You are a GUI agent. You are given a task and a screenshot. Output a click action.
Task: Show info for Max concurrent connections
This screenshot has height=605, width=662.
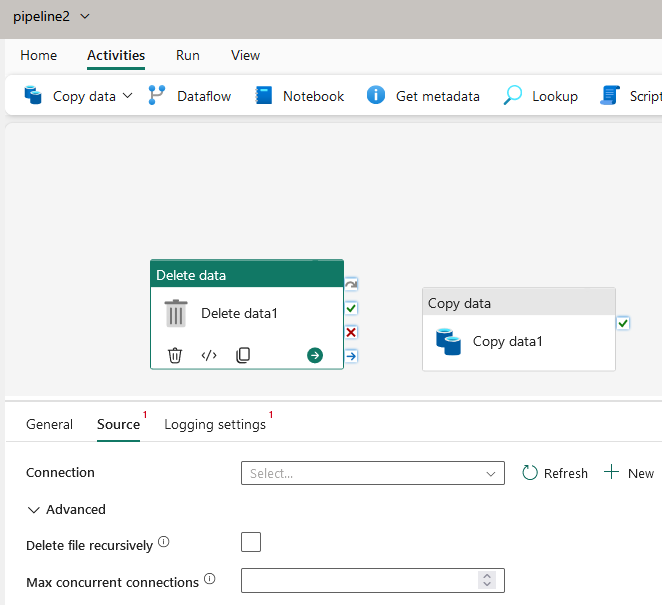click(210, 578)
